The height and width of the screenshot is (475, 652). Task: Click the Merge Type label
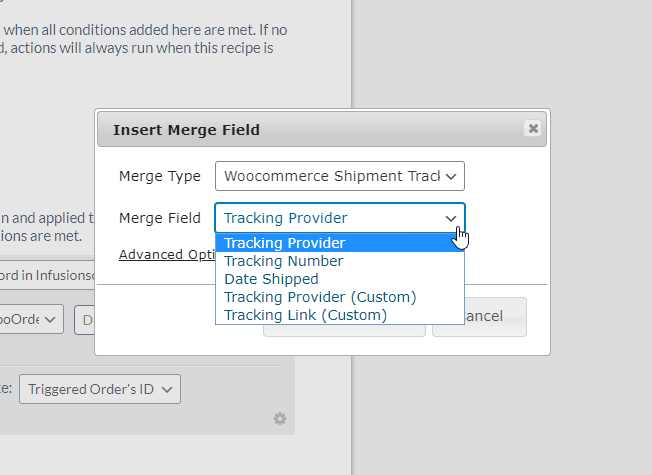pos(160,176)
